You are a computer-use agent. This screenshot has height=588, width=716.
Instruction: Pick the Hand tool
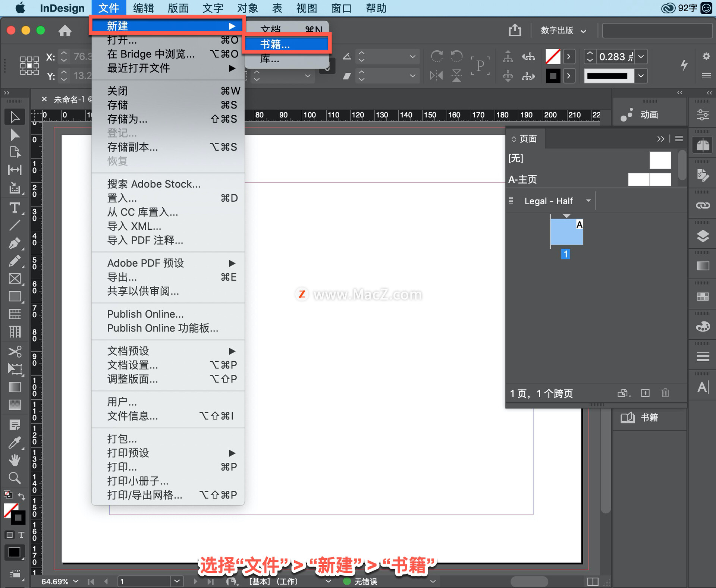pyautogui.click(x=15, y=460)
